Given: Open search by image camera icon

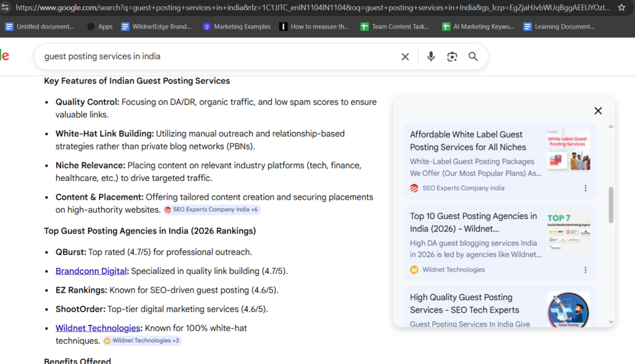Looking at the screenshot, I should 452,56.
